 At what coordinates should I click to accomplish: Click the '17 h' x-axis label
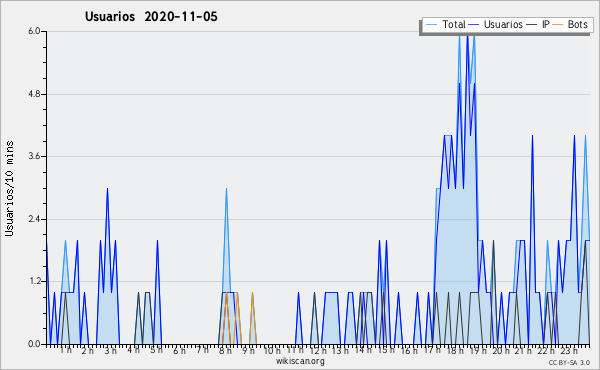tap(432, 350)
